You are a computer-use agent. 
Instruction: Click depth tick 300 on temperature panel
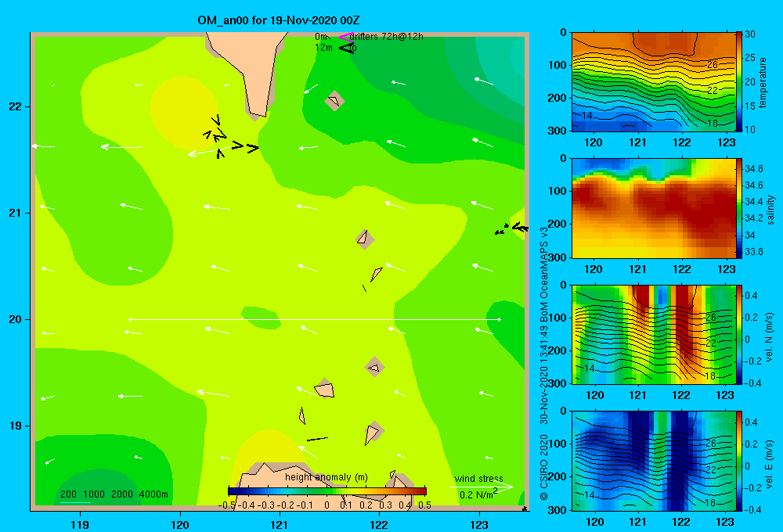pos(557,130)
